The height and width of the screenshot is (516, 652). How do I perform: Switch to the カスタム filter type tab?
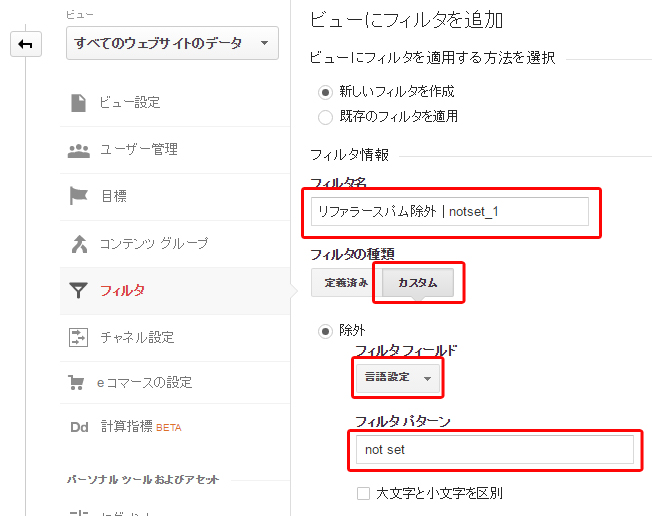point(417,283)
